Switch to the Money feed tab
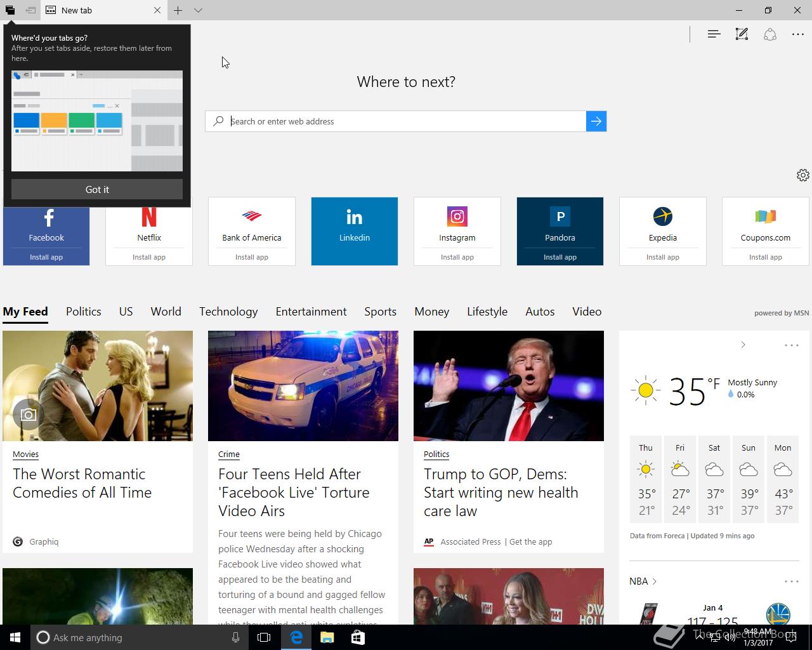The image size is (812, 650). click(x=432, y=312)
